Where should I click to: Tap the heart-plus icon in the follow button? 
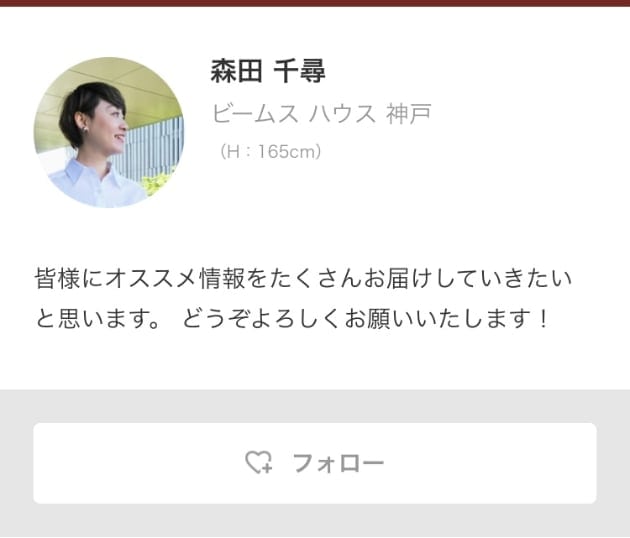pos(259,462)
